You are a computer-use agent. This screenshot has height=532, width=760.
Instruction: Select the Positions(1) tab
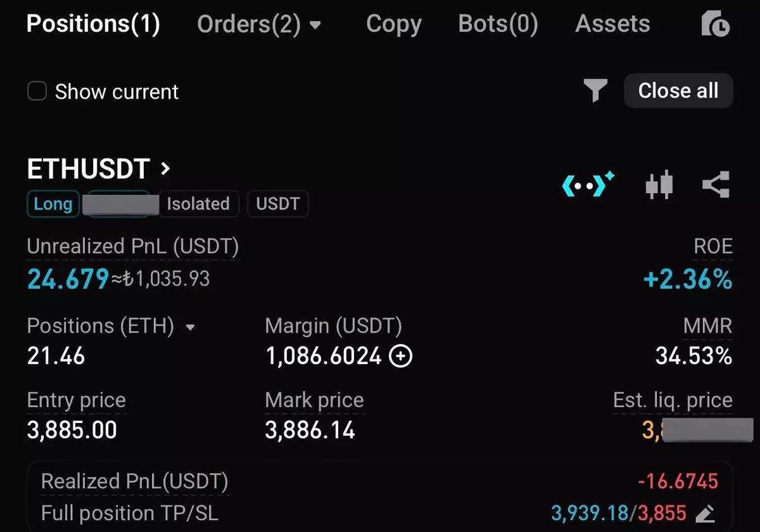(93, 24)
